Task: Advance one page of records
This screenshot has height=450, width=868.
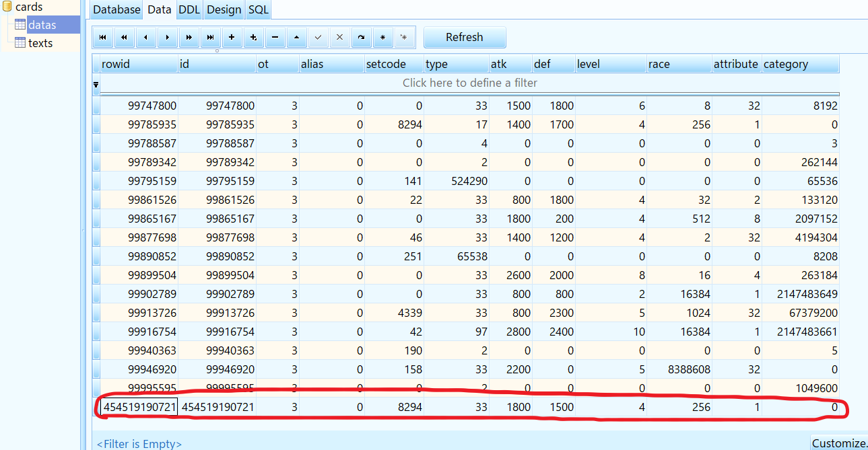Action: (x=189, y=38)
